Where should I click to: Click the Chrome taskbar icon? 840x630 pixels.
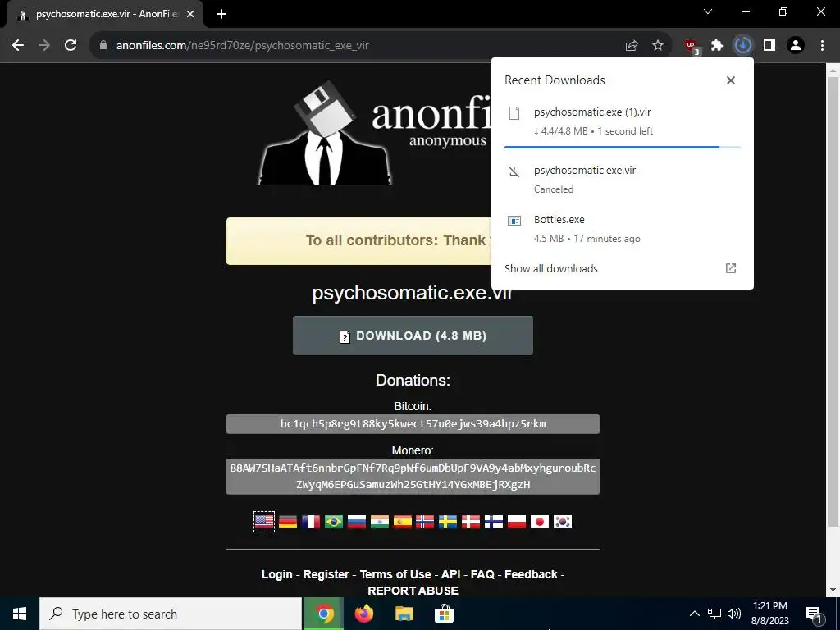pyautogui.click(x=323, y=614)
